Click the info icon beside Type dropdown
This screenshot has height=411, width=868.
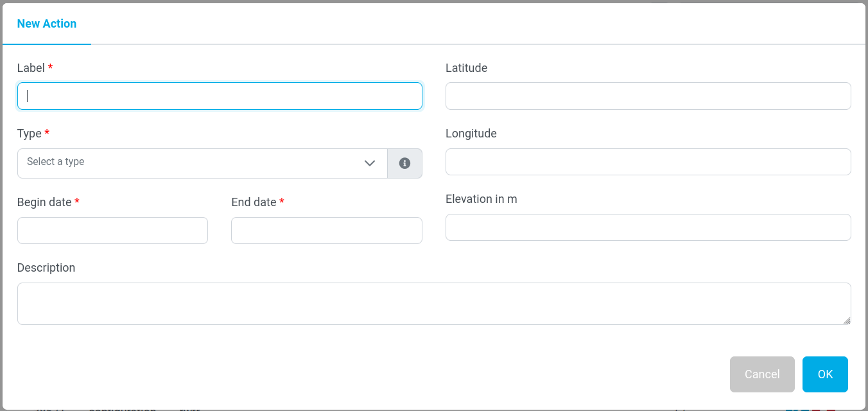(x=404, y=163)
